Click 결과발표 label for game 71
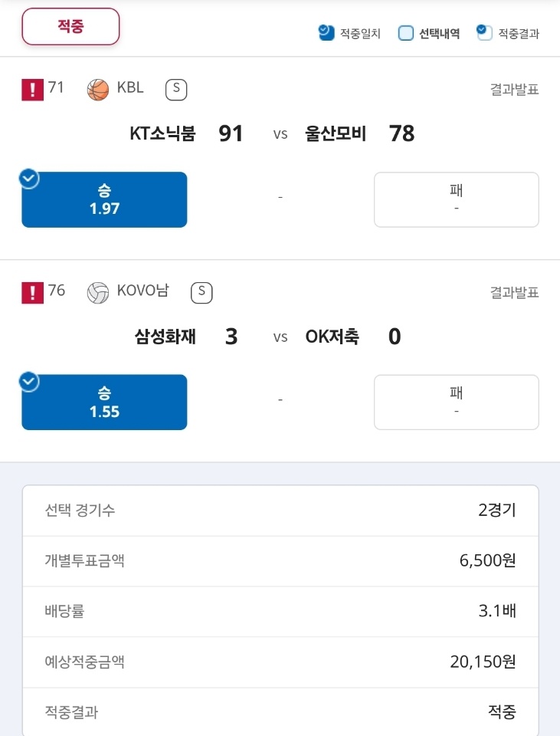Image resolution: width=560 pixels, height=736 pixels. point(515,89)
